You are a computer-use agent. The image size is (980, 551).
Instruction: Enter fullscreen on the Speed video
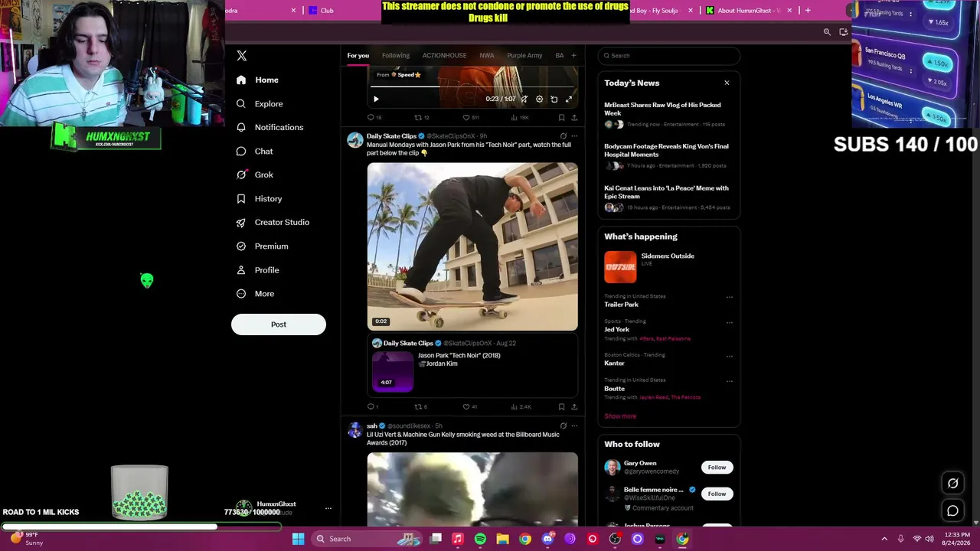[569, 99]
